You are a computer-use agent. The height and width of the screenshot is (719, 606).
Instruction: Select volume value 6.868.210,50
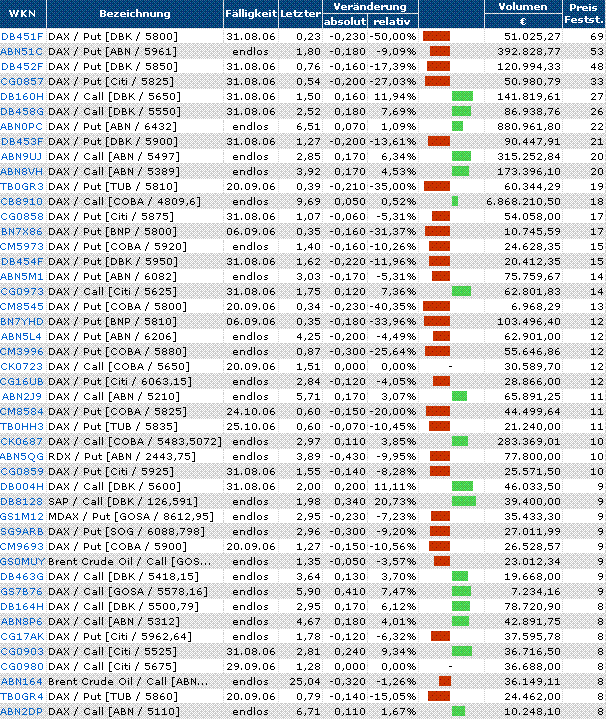(523, 201)
